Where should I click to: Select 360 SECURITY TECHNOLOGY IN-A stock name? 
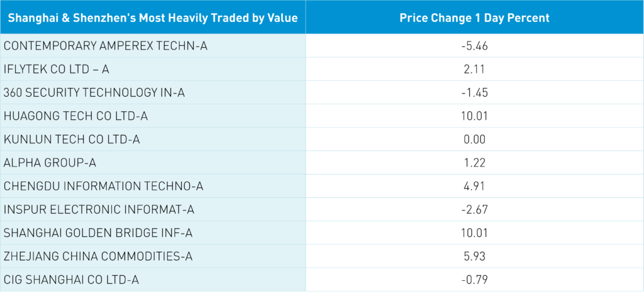point(94,92)
